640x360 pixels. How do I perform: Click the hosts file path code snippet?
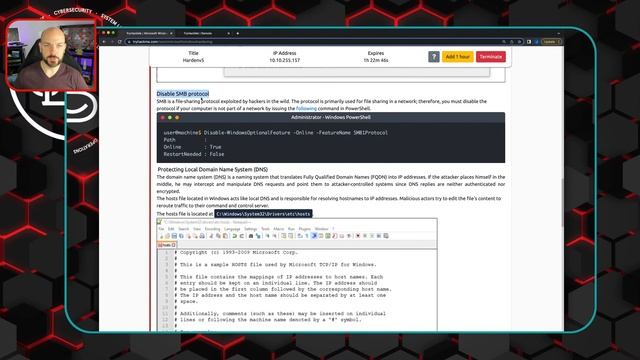[x=263, y=214]
